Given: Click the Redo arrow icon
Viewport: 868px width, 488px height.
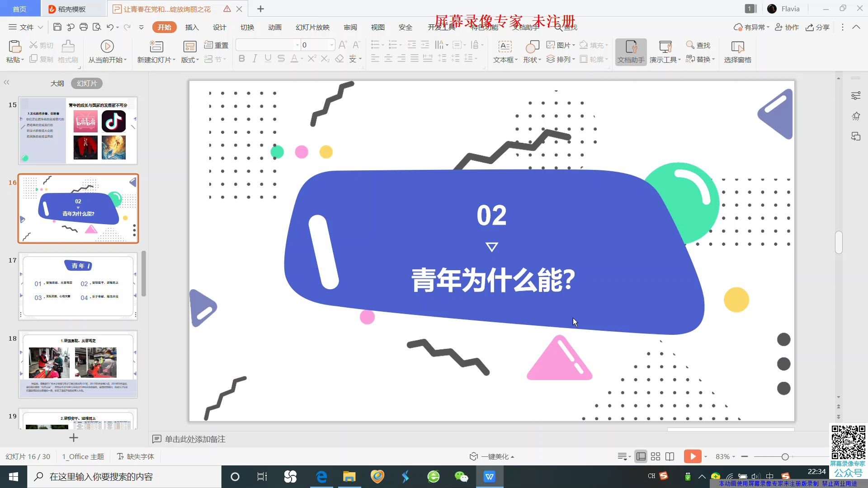Looking at the screenshot, I should [127, 27].
